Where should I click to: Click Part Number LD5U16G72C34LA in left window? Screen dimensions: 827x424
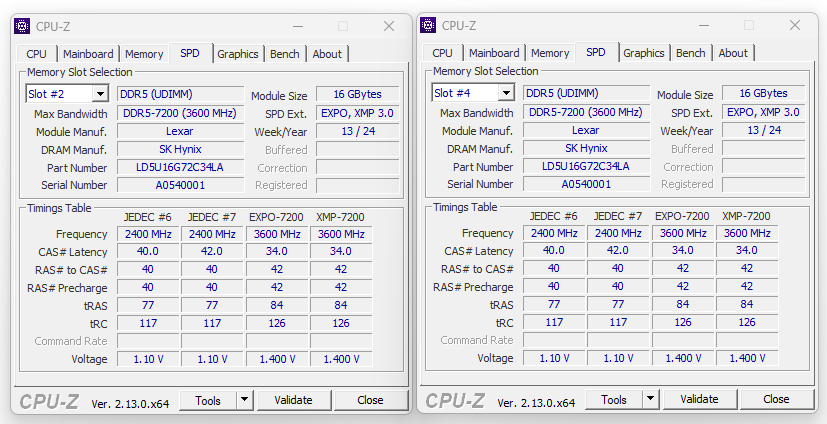click(180, 168)
